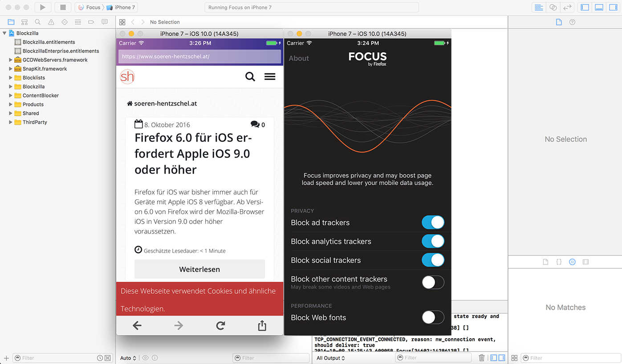This screenshot has height=364, width=622.
Task: Tap the share icon in simulator browser
Action: pyautogui.click(x=262, y=326)
